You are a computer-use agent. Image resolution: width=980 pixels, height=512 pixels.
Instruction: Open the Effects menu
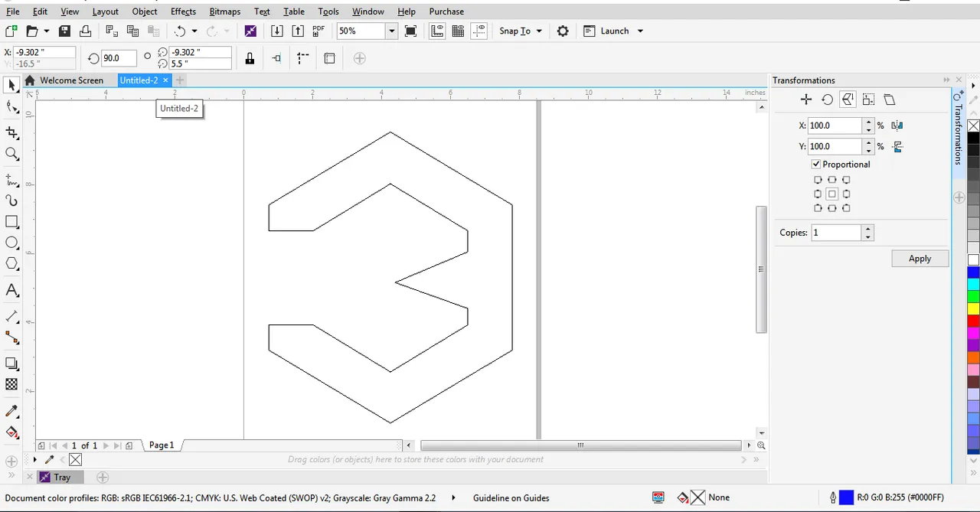click(183, 11)
